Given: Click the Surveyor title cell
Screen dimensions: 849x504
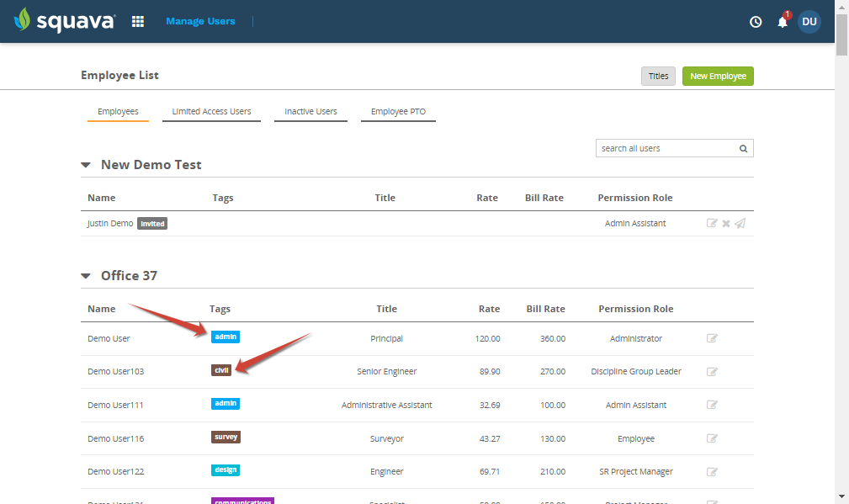Looking at the screenshot, I should tap(386, 438).
